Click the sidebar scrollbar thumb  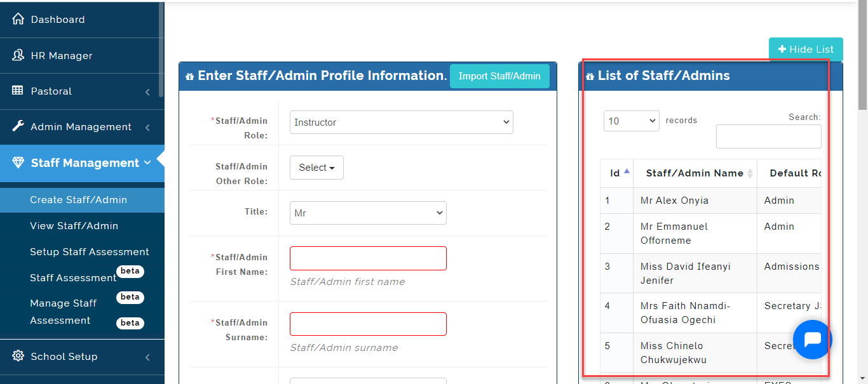pos(161,50)
